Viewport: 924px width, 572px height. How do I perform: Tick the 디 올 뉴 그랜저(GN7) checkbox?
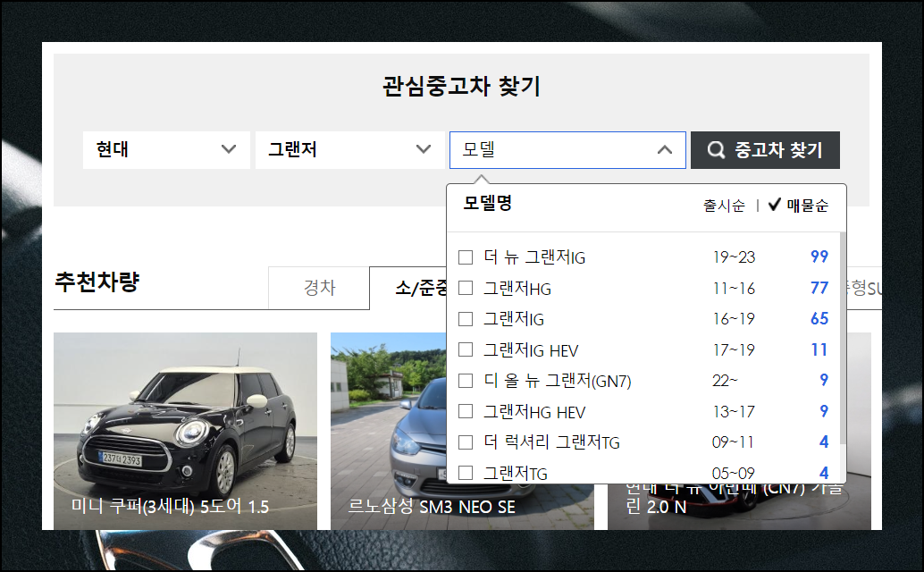click(x=466, y=381)
